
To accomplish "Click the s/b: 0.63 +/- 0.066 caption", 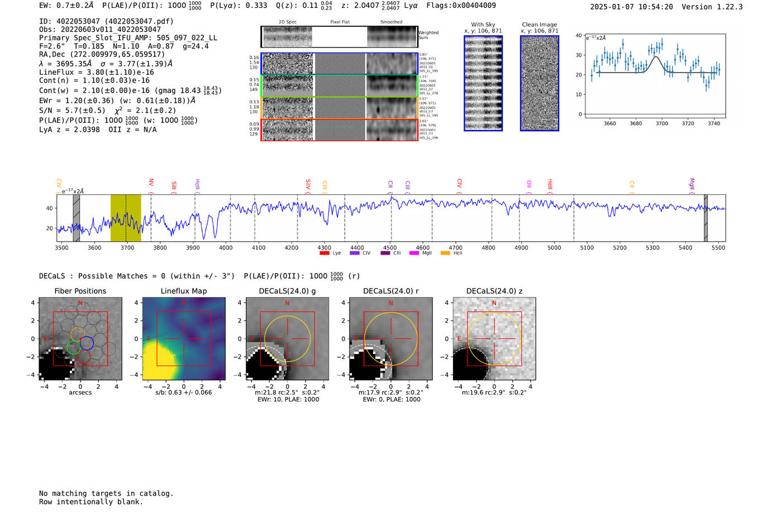I will (184, 392).
